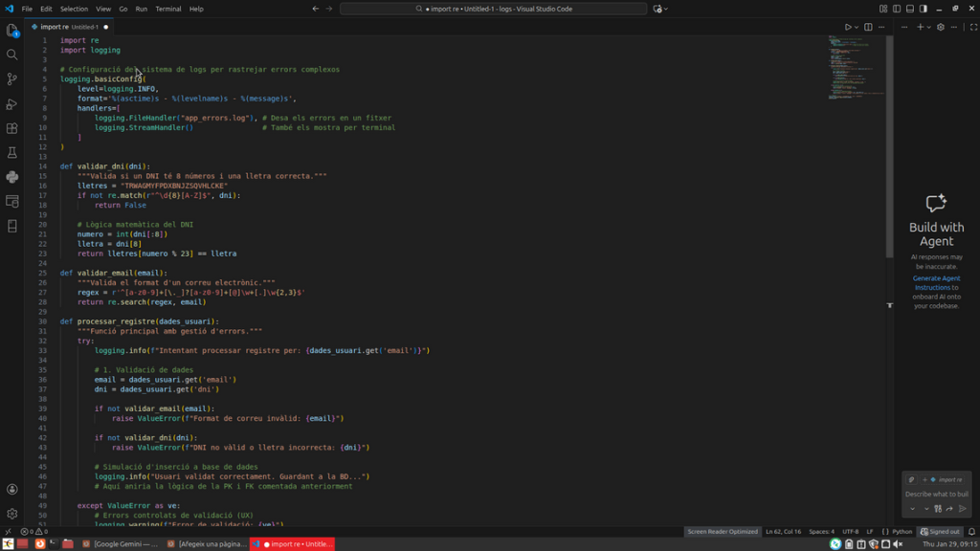
Task: Open the Search view in activity bar
Action: (x=12, y=55)
